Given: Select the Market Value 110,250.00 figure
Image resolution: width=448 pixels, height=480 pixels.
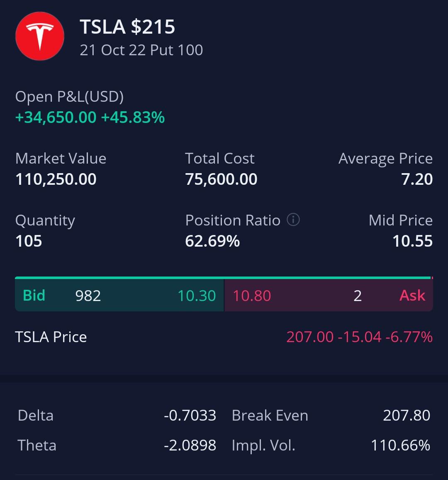Looking at the screenshot, I should (56, 179).
